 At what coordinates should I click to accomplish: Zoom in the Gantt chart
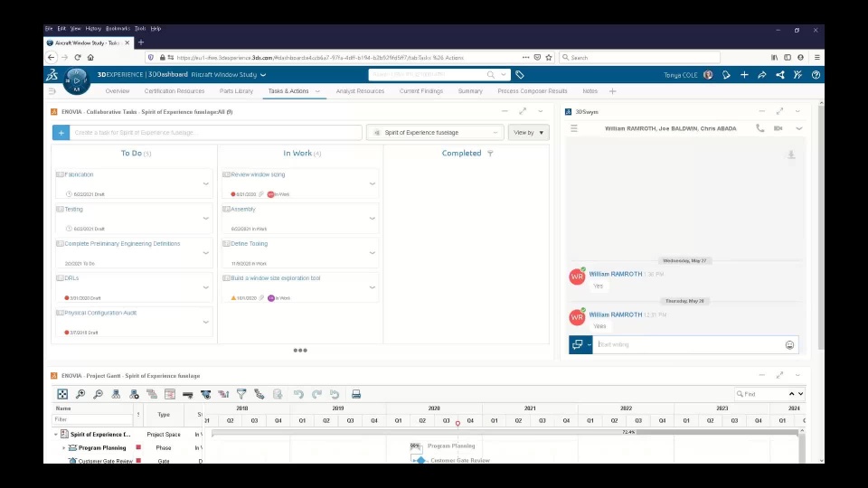[80, 394]
